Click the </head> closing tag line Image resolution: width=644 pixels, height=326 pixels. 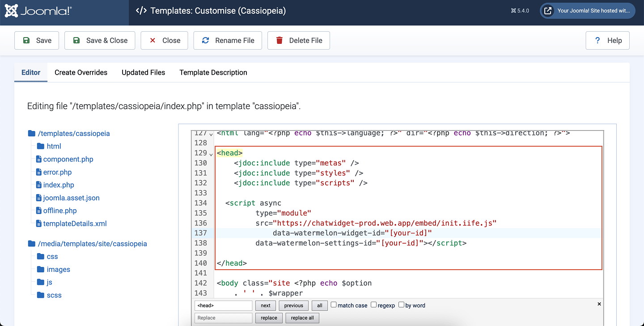coord(232,263)
